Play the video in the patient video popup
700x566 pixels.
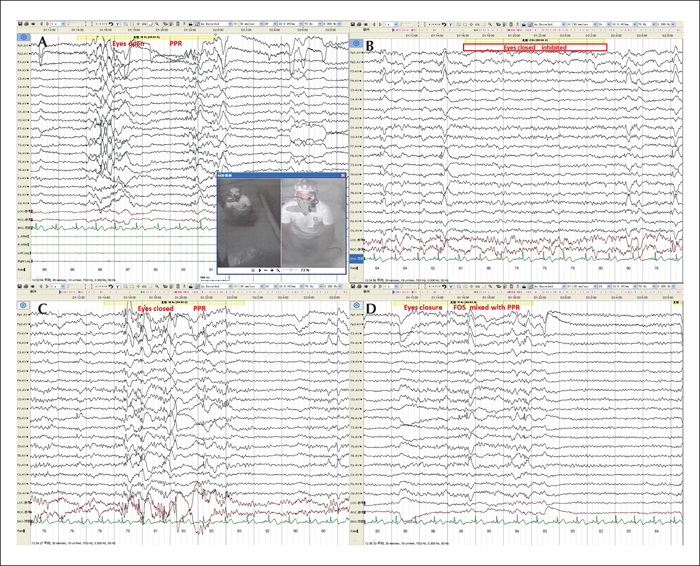click(260, 271)
